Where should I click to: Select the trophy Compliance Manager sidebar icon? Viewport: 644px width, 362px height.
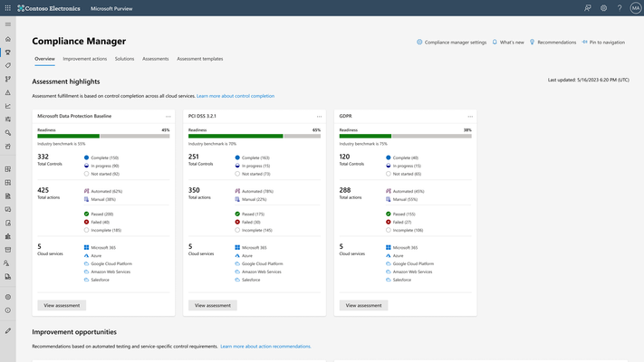8,52
